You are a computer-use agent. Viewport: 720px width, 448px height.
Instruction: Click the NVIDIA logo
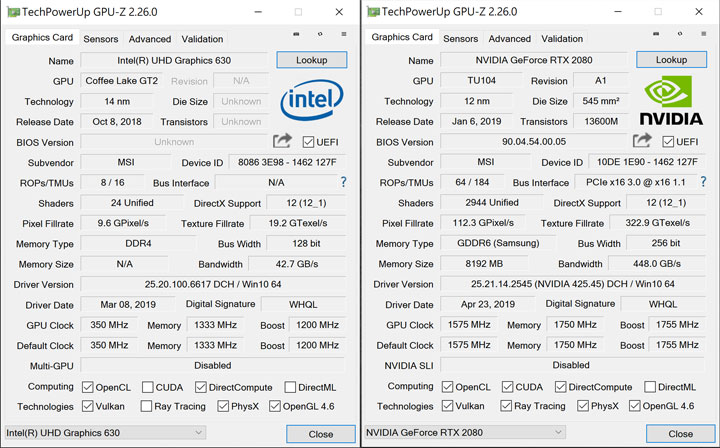(671, 101)
